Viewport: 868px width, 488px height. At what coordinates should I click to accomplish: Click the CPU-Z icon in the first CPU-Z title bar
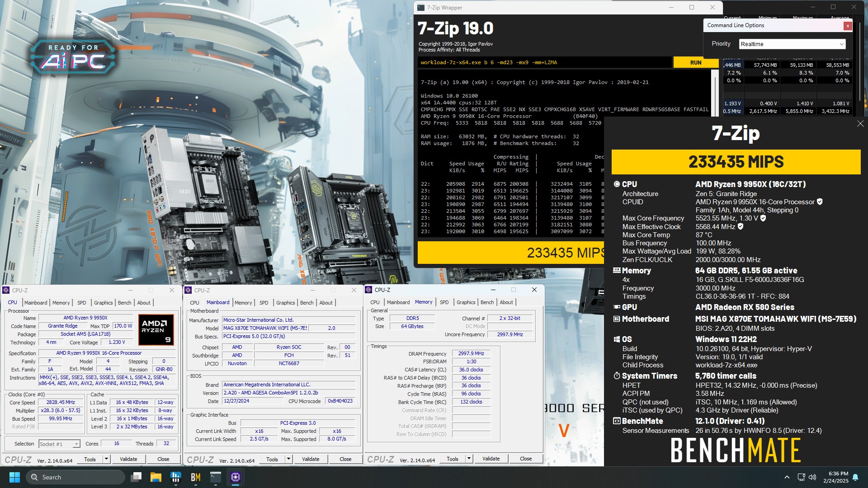point(6,290)
